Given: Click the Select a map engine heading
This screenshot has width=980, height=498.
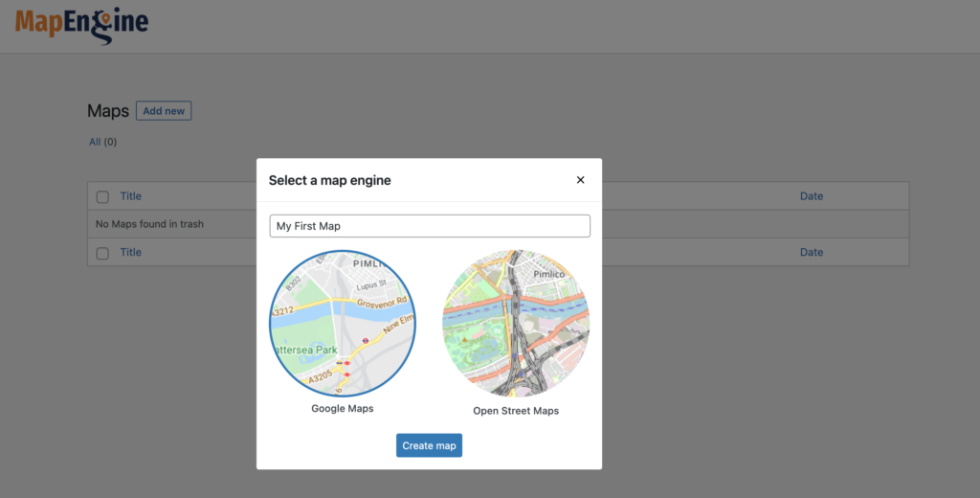Looking at the screenshot, I should coord(330,180).
